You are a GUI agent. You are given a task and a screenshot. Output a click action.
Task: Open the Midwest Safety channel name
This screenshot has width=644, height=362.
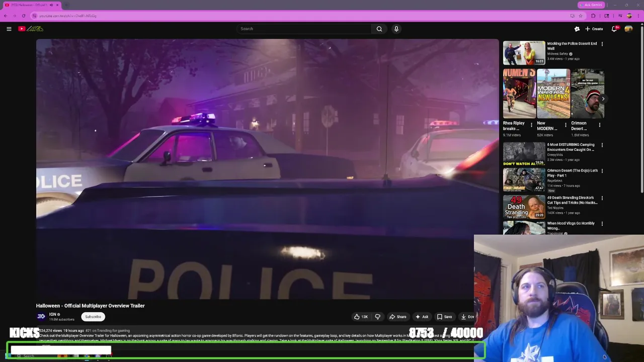(x=557, y=54)
